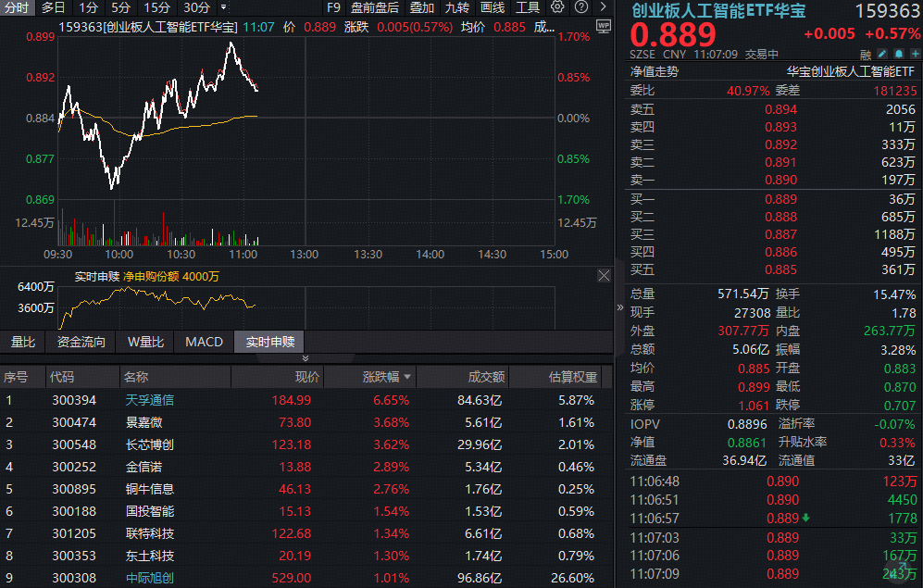Click the pencil edit note icon
923x588 pixels.
coord(881,55)
